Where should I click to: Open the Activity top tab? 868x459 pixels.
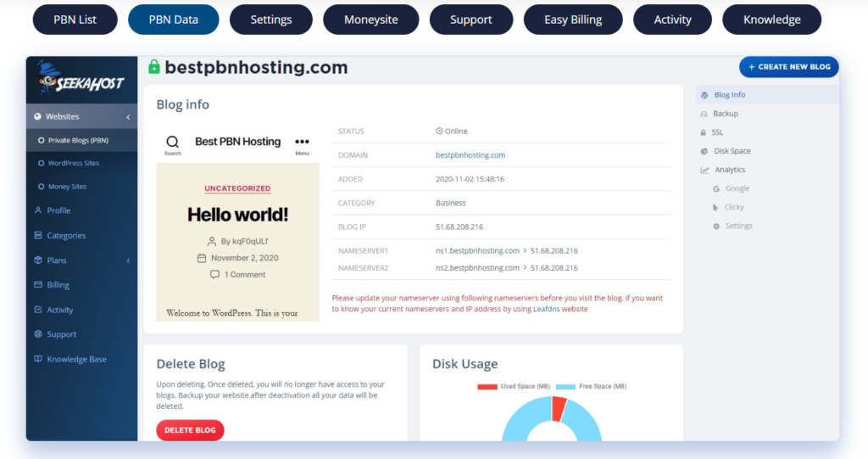(x=672, y=20)
